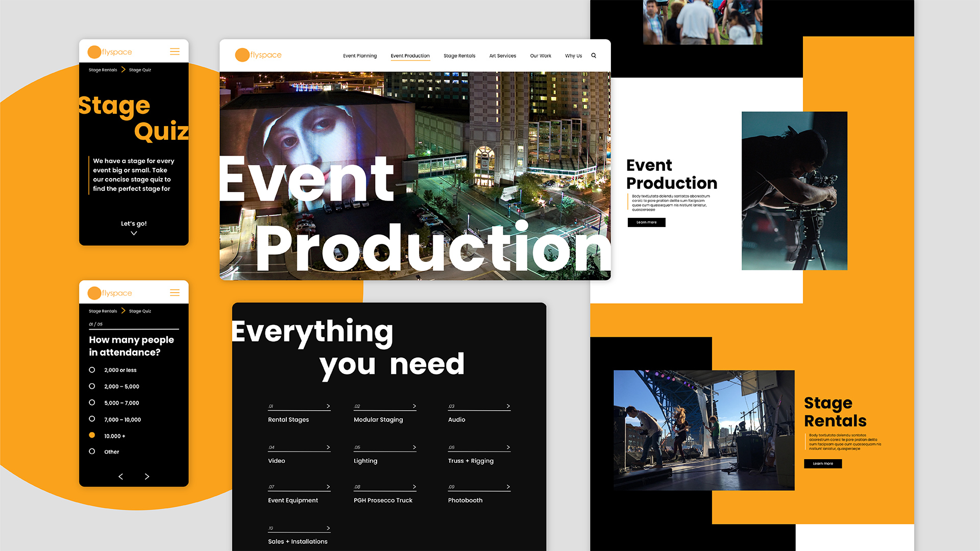
Task: Click breadcrumb chevron on attendance question screen
Action: pyautogui.click(x=123, y=311)
